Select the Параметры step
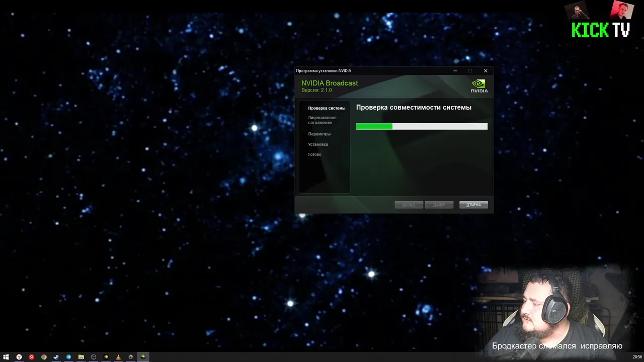The image size is (644, 362). tap(319, 134)
